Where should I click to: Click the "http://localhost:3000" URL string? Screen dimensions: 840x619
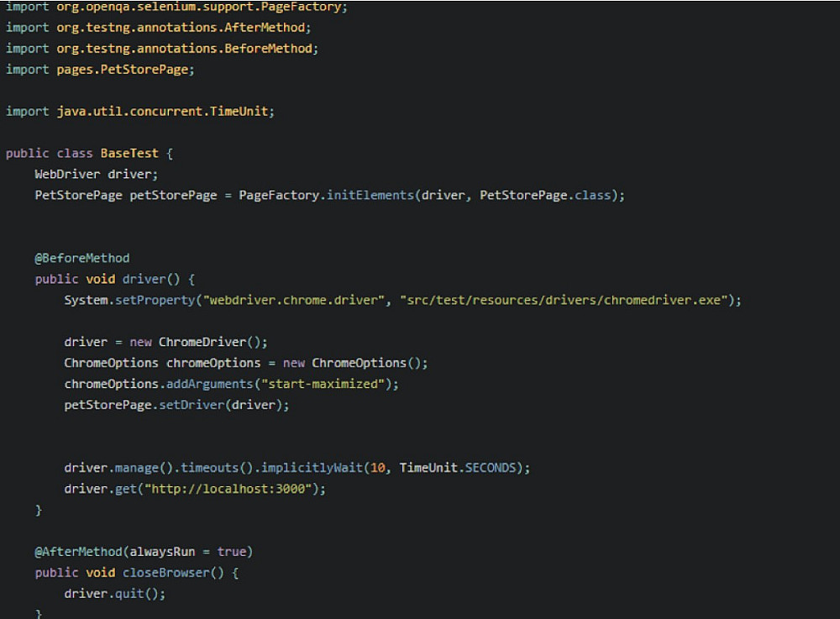(x=228, y=489)
